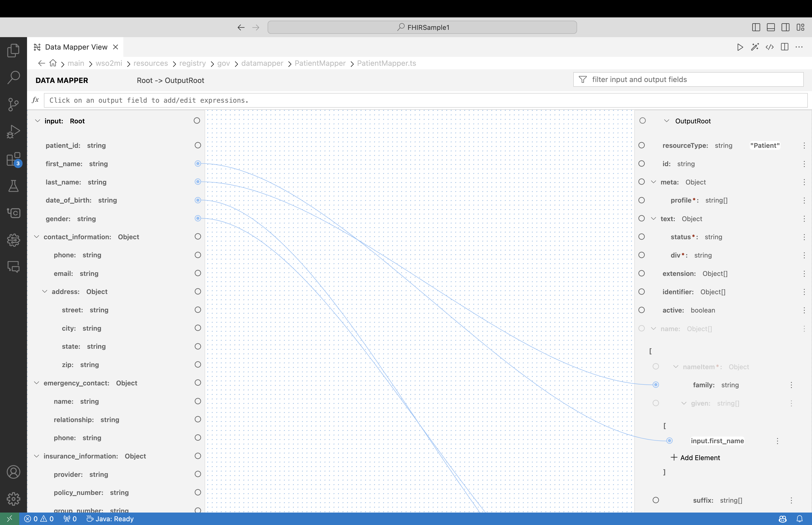
Task: Collapse the meta object in output
Action: (x=654, y=182)
